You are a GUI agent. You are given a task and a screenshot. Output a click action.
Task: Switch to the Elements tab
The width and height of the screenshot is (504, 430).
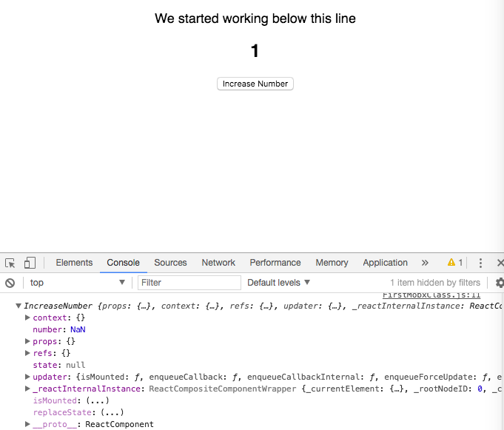click(74, 263)
